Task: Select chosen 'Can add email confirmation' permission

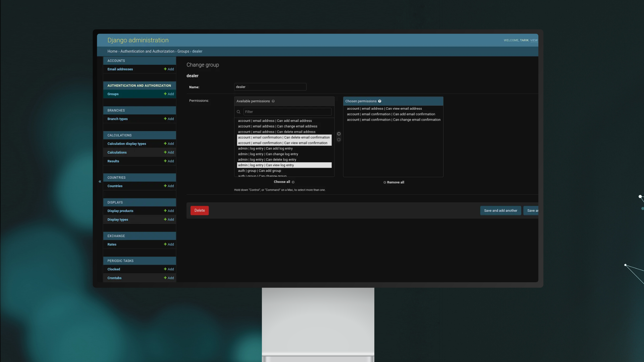Action: [393, 114]
